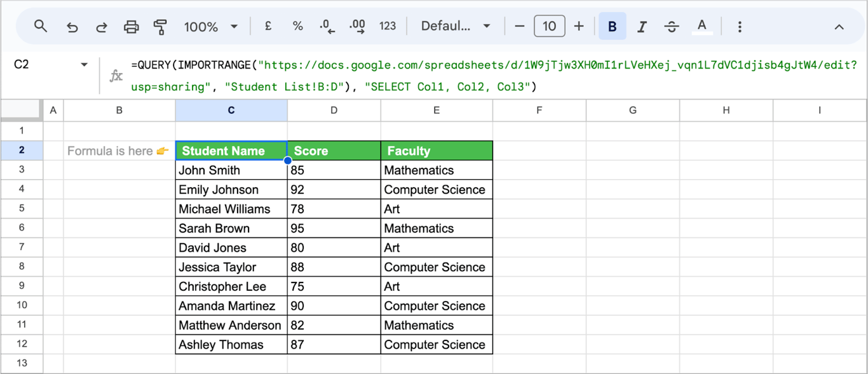
Task: Select Christopher Lee's Art faculty cell
Action: click(x=437, y=286)
